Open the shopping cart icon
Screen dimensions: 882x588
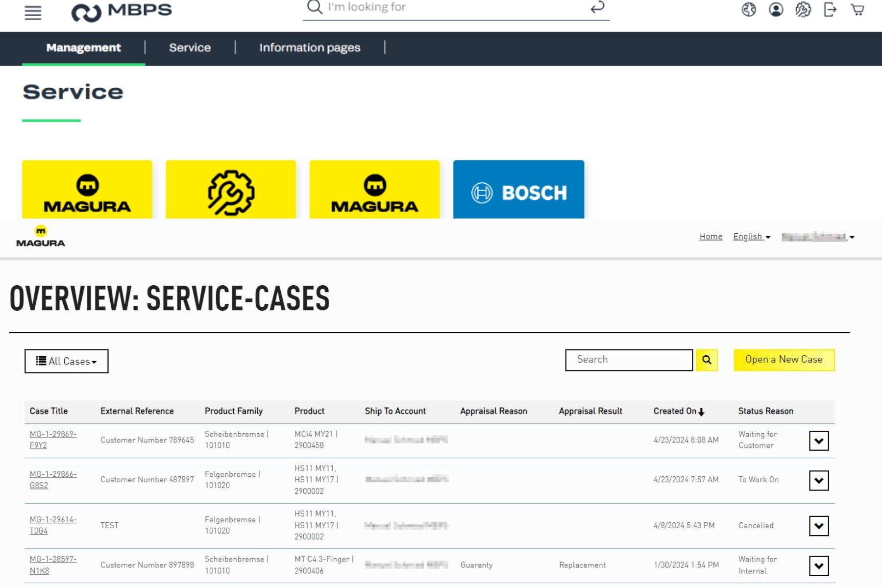coord(857,9)
